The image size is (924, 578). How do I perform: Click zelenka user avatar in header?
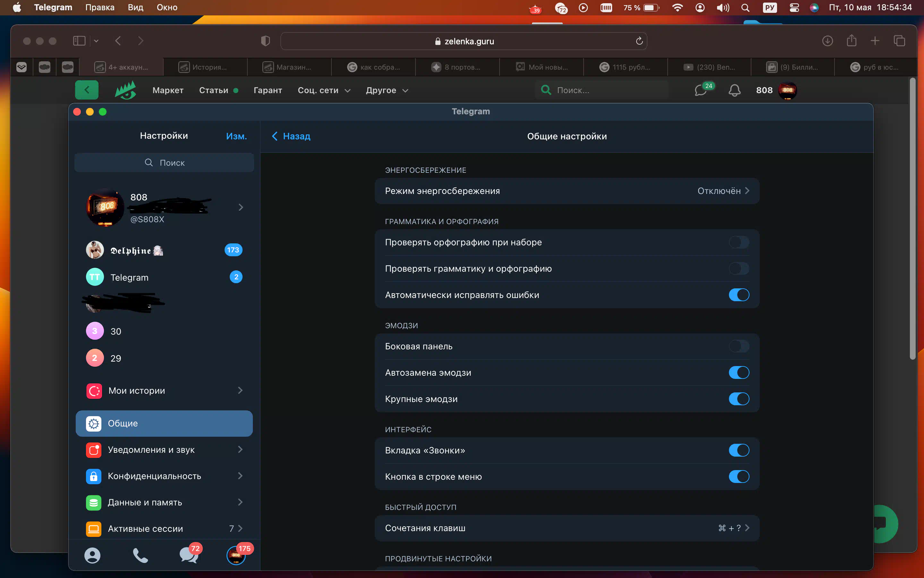787,90
